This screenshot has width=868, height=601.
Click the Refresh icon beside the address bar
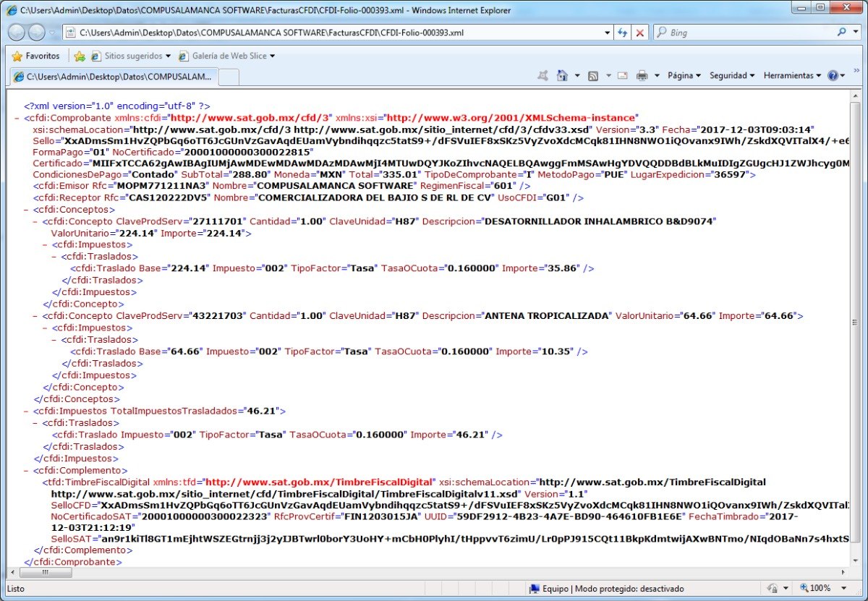623,33
